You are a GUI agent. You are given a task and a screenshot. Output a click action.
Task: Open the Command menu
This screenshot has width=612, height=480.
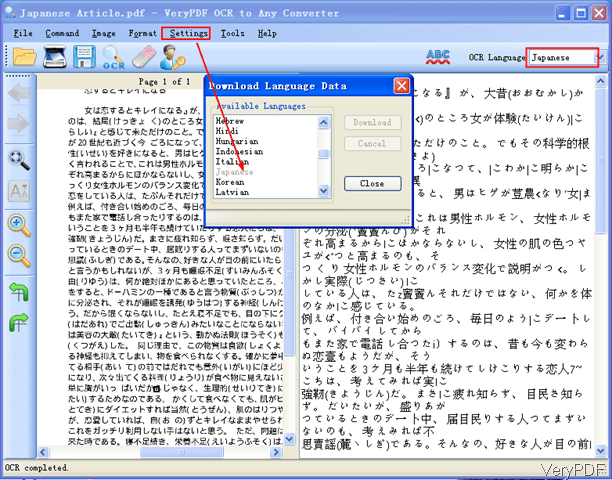click(62, 34)
